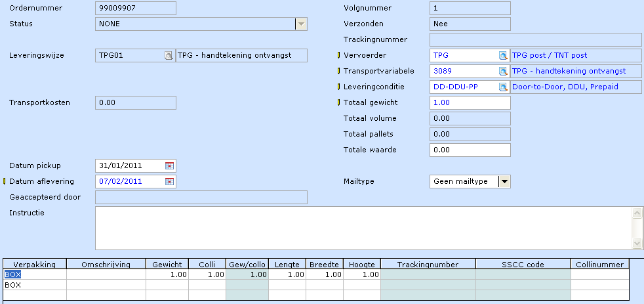Open lookup icon for Leveringconditie DD-DDU-PP
Viewport: 644px width, 304px height.
[503, 87]
